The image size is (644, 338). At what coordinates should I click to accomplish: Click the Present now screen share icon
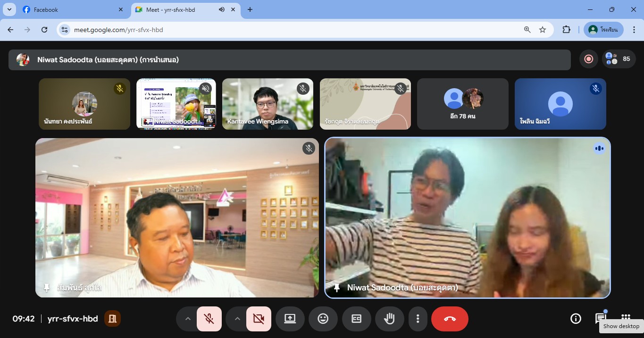[290, 319]
